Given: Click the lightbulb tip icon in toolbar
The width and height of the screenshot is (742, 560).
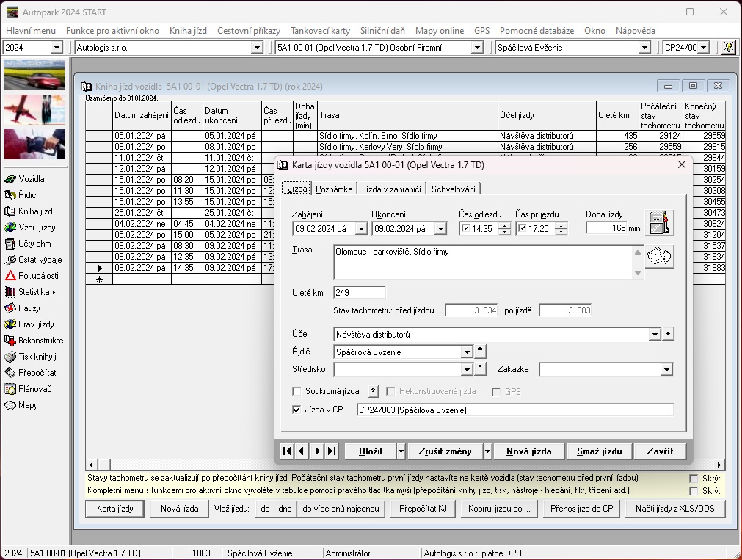Looking at the screenshot, I should (x=728, y=47).
